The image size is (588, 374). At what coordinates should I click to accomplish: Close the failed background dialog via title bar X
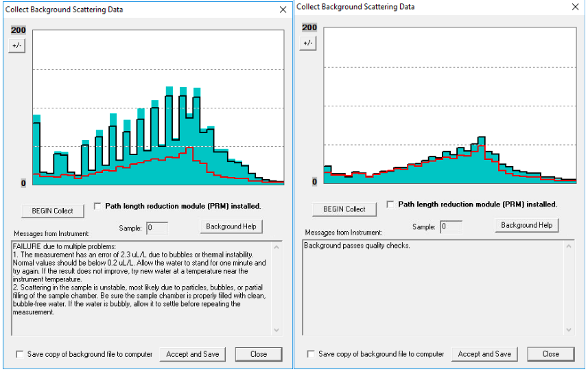click(283, 10)
